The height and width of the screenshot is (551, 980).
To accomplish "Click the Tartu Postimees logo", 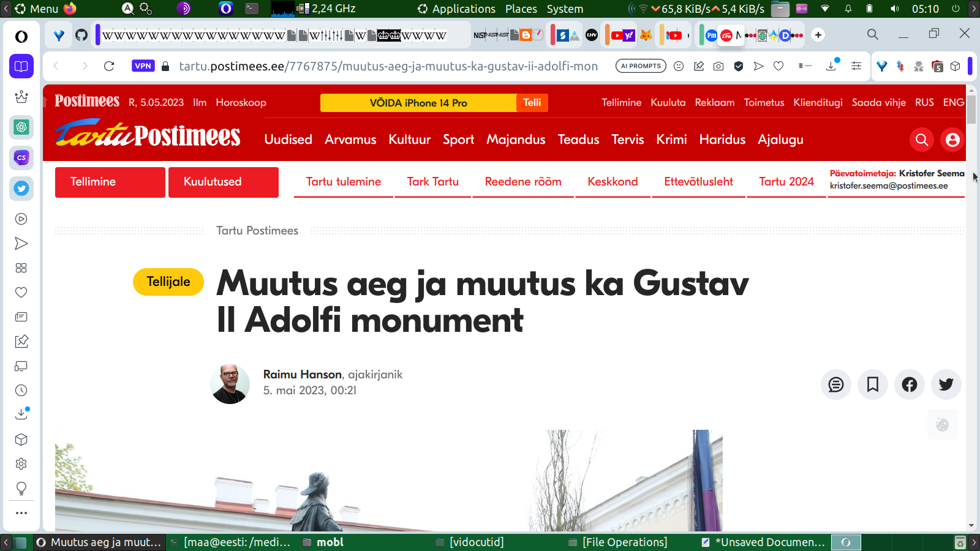I will pos(148,133).
